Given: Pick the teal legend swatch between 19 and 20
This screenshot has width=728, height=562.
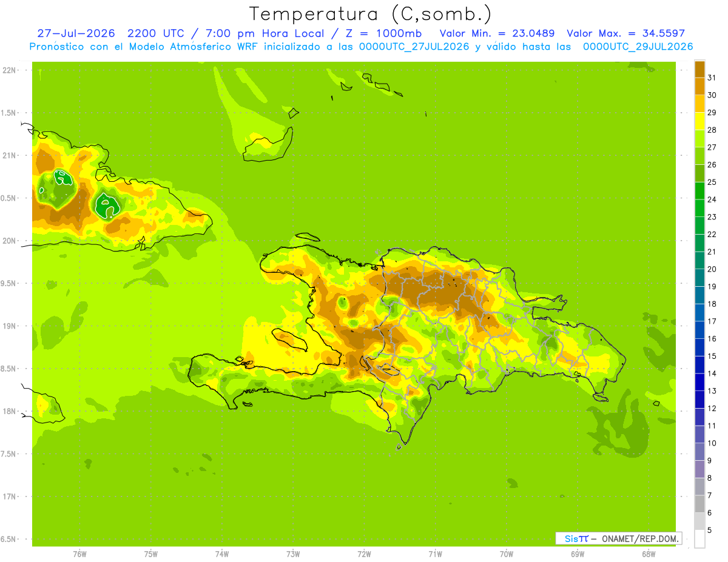Looking at the screenshot, I should pos(699,277).
